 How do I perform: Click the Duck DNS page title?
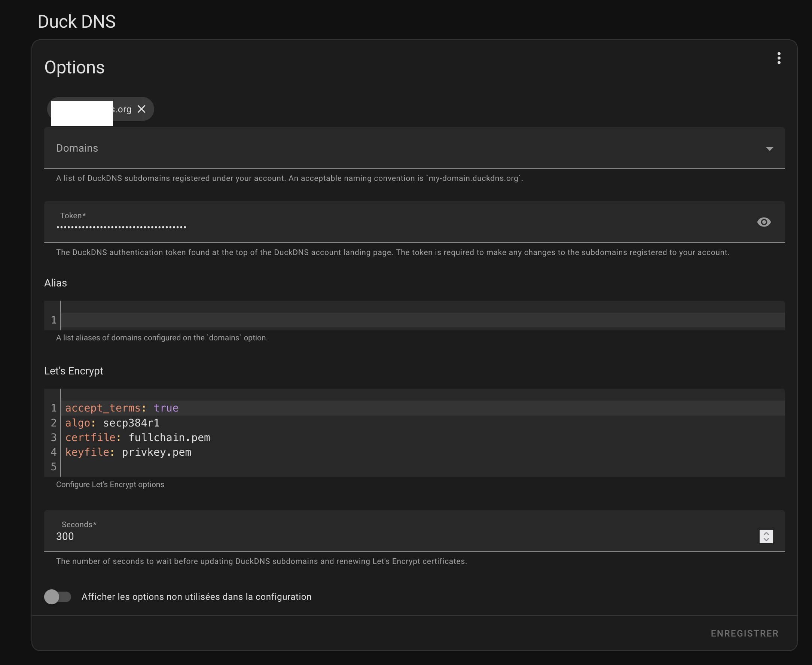[77, 21]
